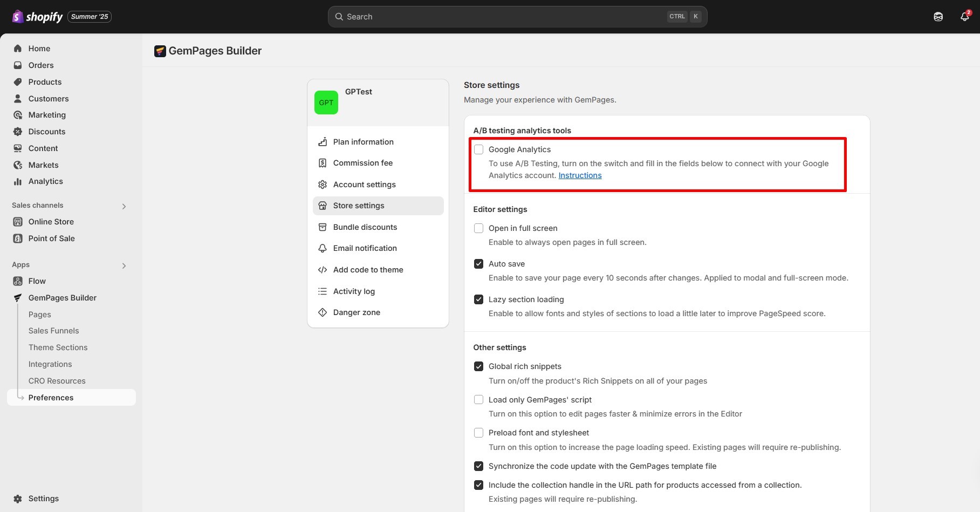Select Bundle discounts in settings menu
Screen dimensions: 980x512
(365, 227)
